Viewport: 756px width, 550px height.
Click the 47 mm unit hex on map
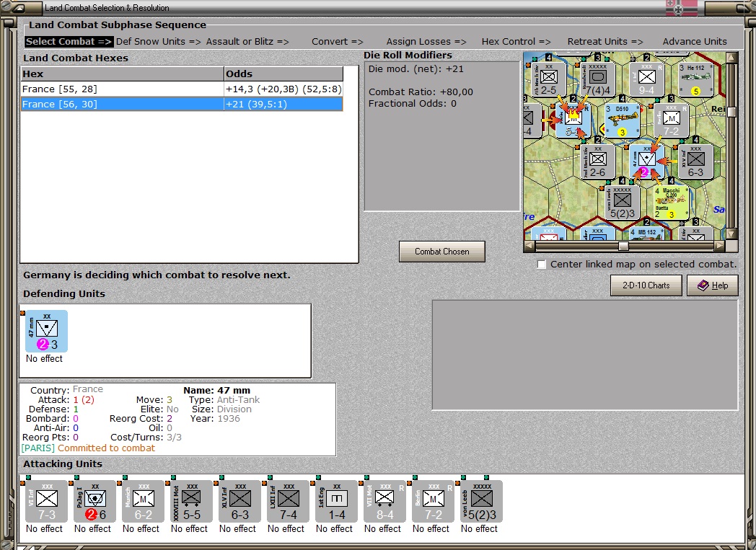(646, 161)
